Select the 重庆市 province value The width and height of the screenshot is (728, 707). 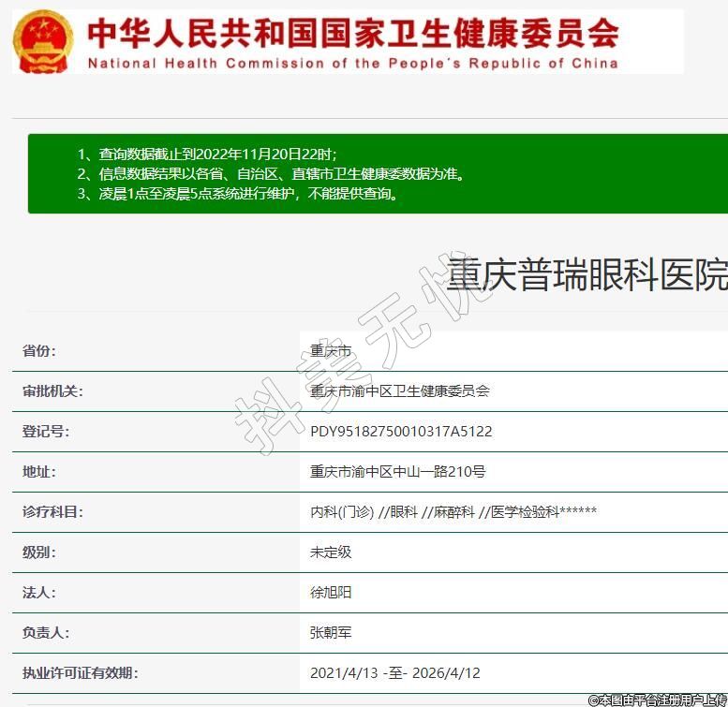[x=331, y=351]
